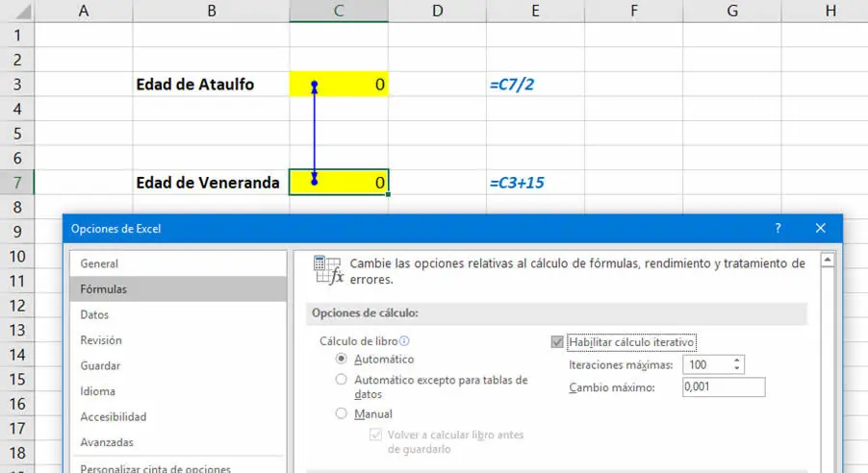Select the Automático calculation radio button
This screenshot has width=868, height=473.
click(342, 359)
